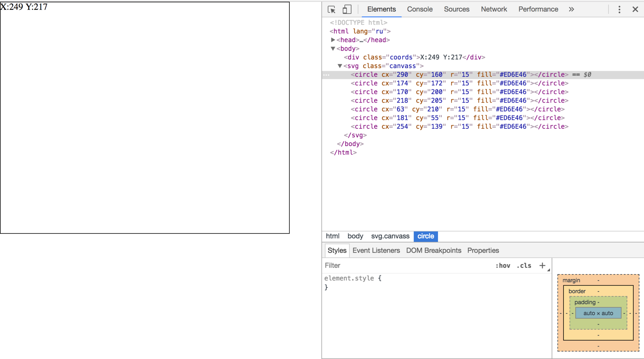
Task: Add a new style rule with plus icon
Action: coord(542,265)
